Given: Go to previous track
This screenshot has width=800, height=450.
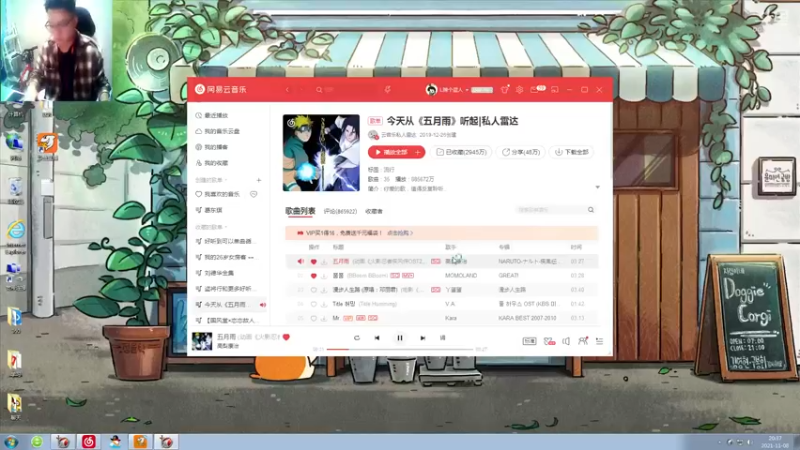Looking at the screenshot, I should click(377, 338).
